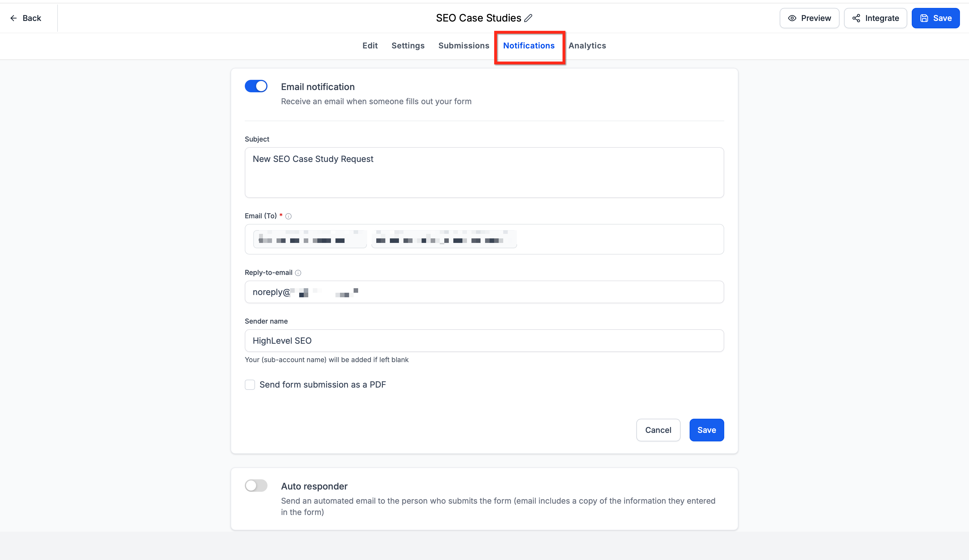Click the Reply-to-email input field
The width and height of the screenshot is (969, 560).
(x=484, y=292)
